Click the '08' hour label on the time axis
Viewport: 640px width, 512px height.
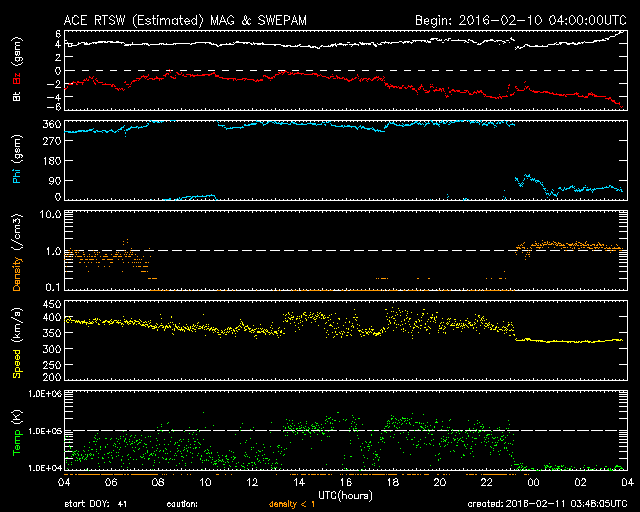[158, 483]
